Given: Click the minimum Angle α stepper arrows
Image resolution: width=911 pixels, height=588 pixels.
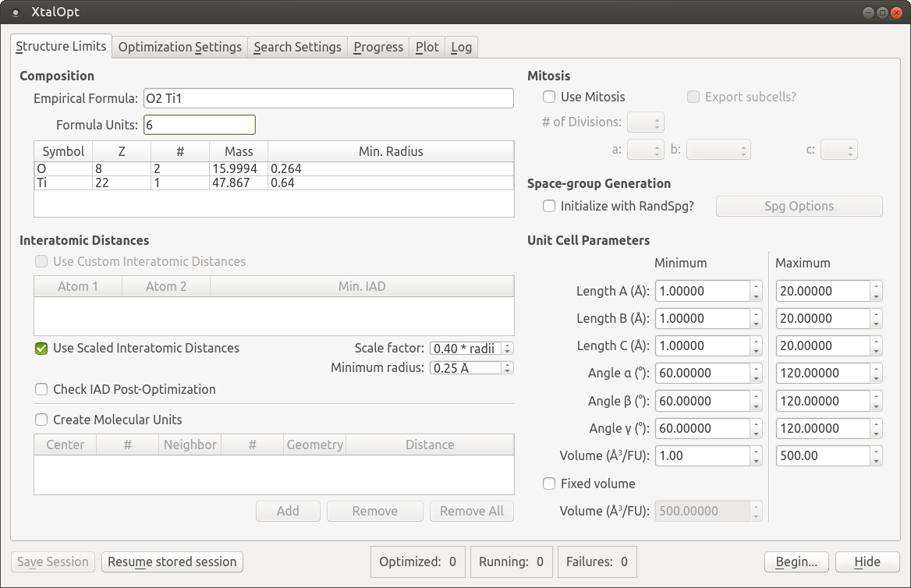Looking at the screenshot, I should click(756, 373).
